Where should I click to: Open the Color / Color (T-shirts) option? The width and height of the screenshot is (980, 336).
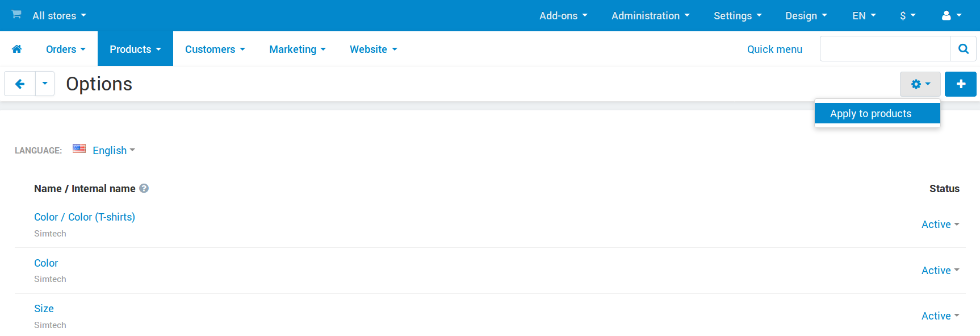point(85,217)
